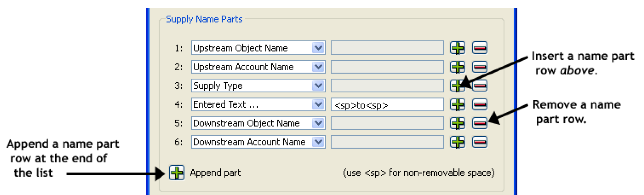Open the Supply Type dropdown
644x195 pixels.
pyautogui.click(x=318, y=86)
